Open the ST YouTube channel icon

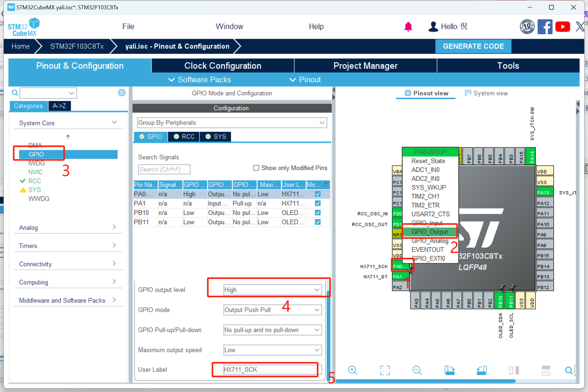562,27
